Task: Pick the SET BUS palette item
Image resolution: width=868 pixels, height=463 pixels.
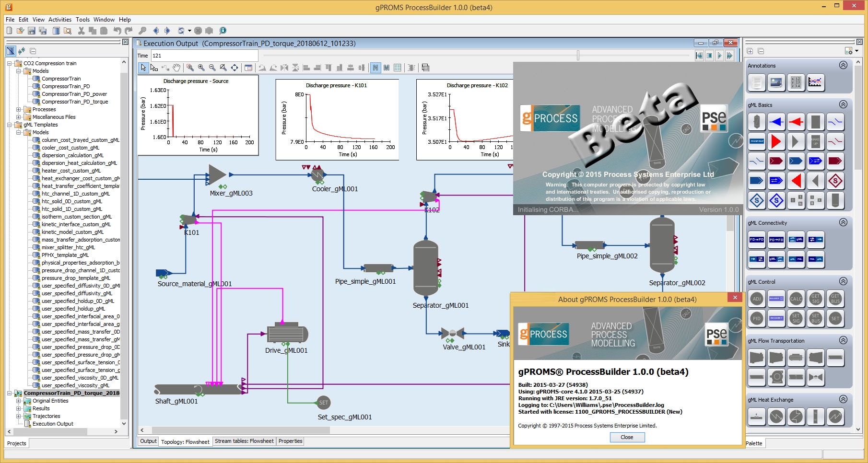Action: pos(816,318)
